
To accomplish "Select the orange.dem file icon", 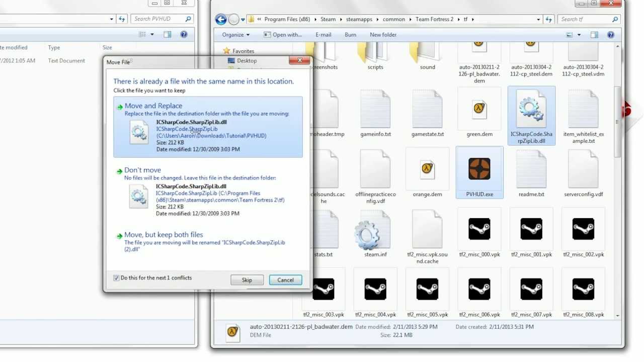I will coord(427,169).
